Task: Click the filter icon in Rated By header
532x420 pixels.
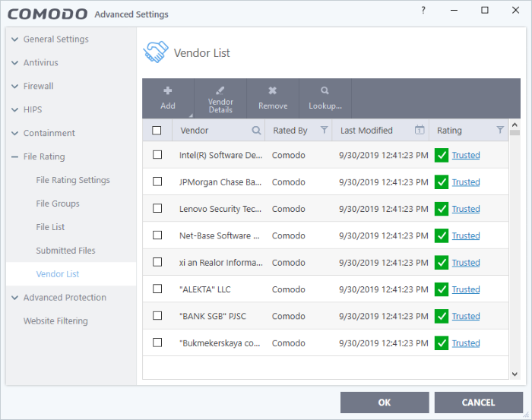Action: coord(324,130)
